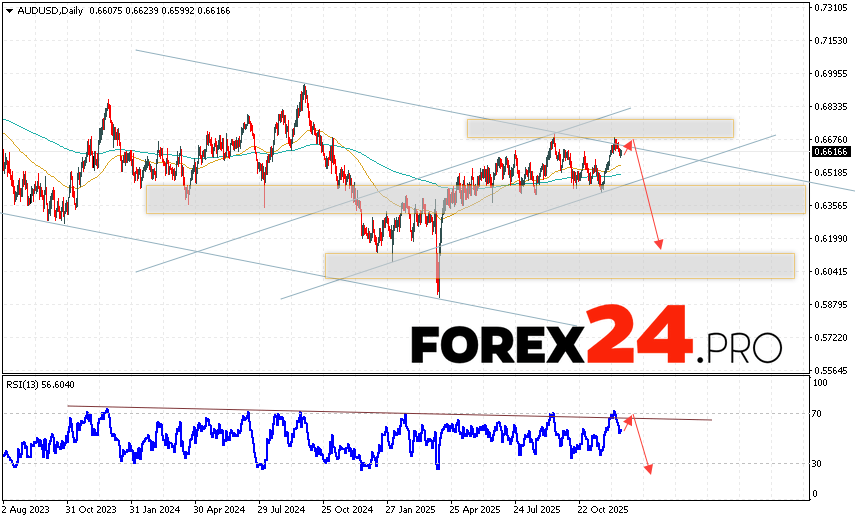The height and width of the screenshot is (521, 855).
Task: Click the triangle arrow beside AUDUSD,Daily
Action: pos(7,10)
